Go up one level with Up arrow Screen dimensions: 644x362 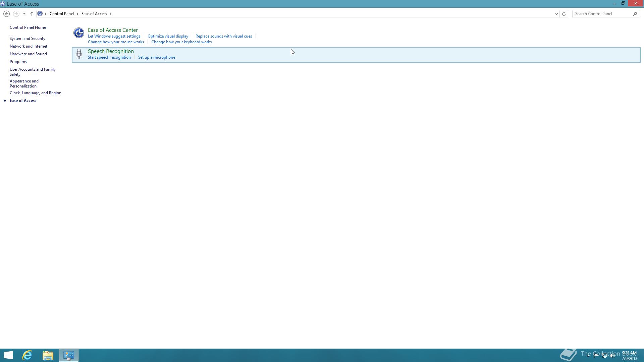coord(32,14)
